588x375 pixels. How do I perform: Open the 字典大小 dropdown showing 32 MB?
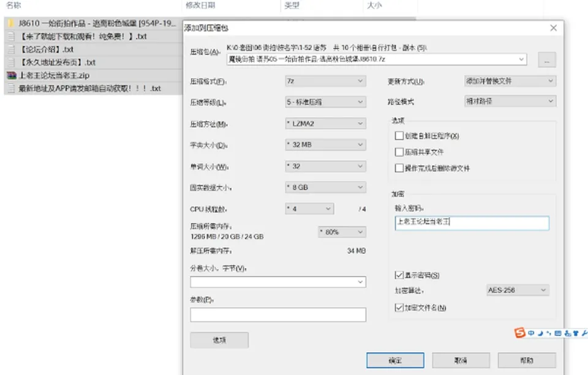(x=325, y=144)
